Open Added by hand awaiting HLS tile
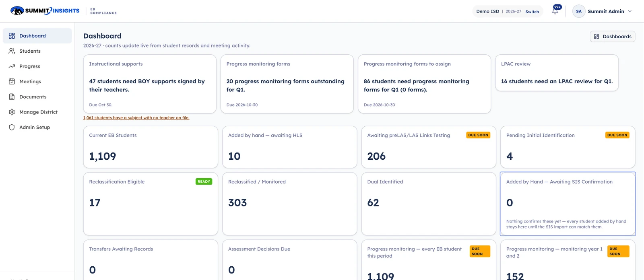The height and width of the screenshot is (280, 644). [x=289, y=147]
